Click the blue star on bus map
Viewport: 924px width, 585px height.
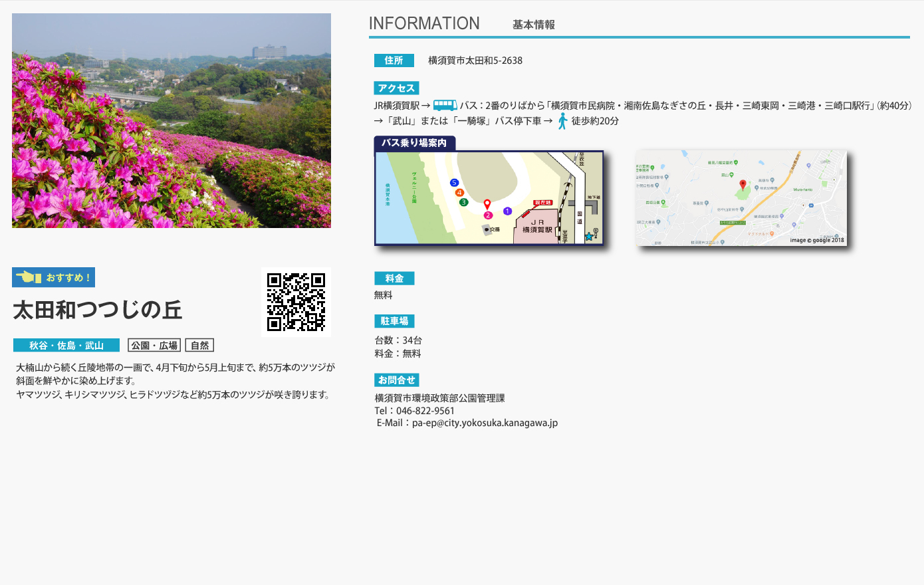point(588,237)
